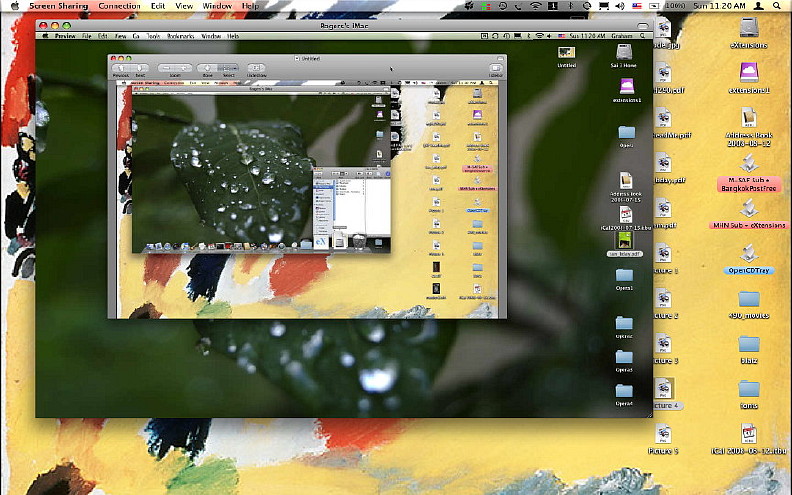Open the remote Tools menu
This screenshot has width=792, height=495.
pyautogui.click(x=153, y=36)
